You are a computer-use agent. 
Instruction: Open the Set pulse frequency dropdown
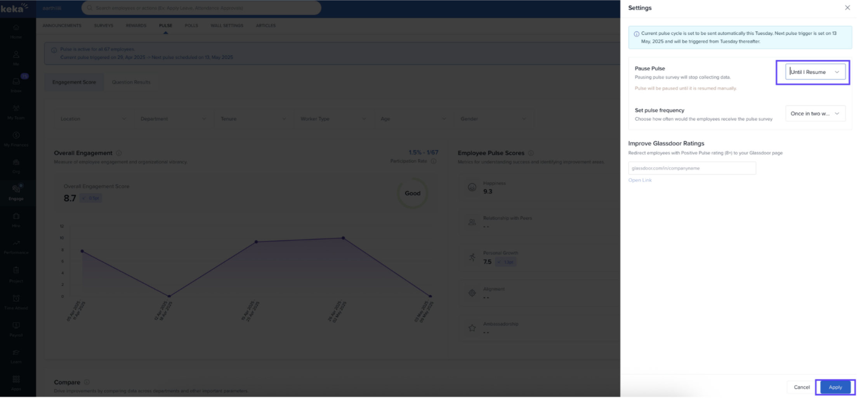click(815, 113)
